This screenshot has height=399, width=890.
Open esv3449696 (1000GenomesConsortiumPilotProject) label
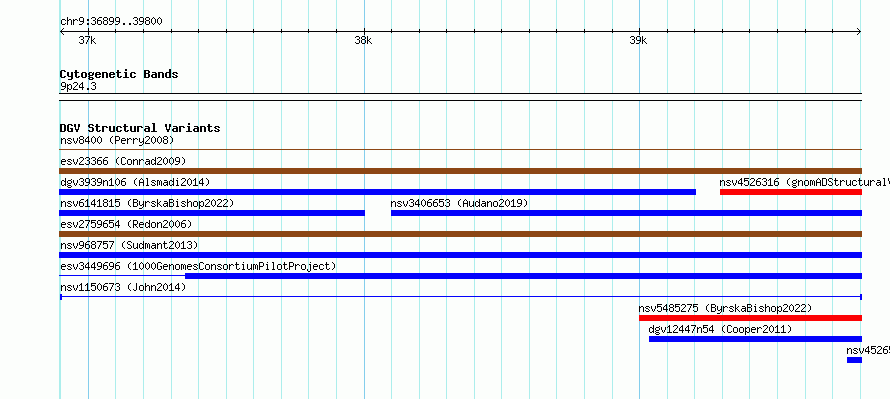[198, 266]
